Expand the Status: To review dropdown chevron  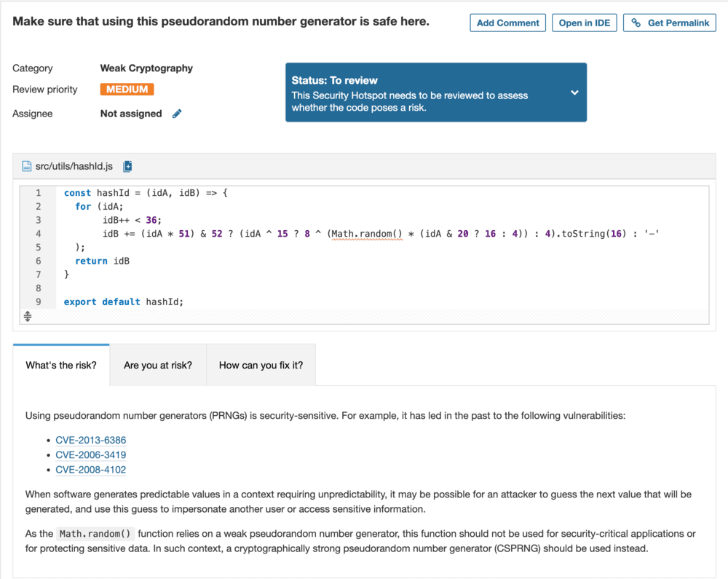(573, 92)
